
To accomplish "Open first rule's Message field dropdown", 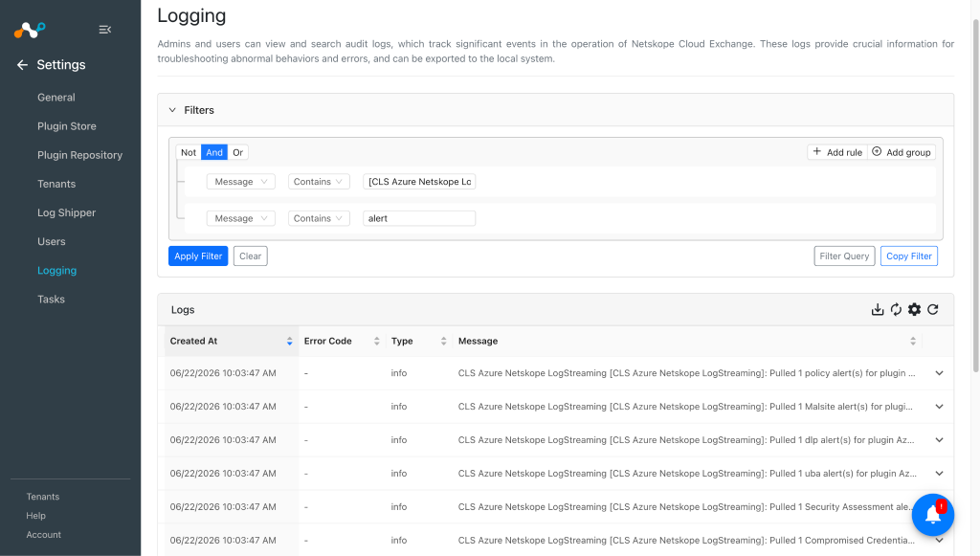I will point(240,182).
